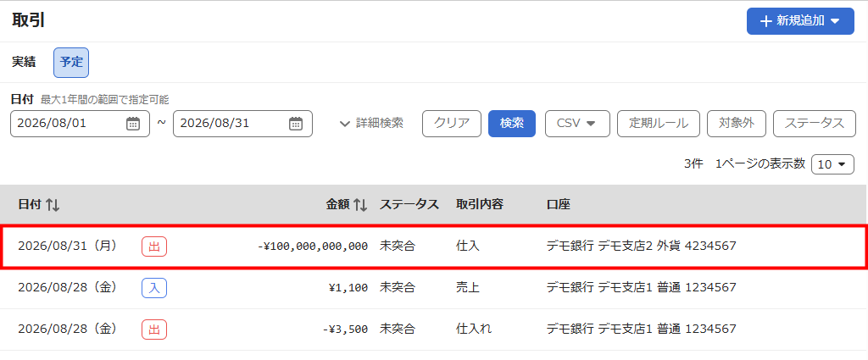Focus the 2026/08/01 start date field
The height and width of the screenshot is (360, 868).
coord(80,124)
